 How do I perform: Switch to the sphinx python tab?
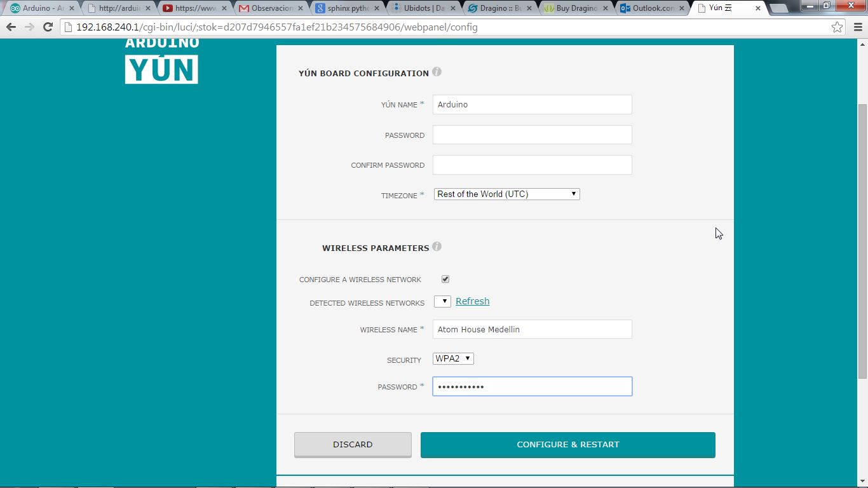346,8
